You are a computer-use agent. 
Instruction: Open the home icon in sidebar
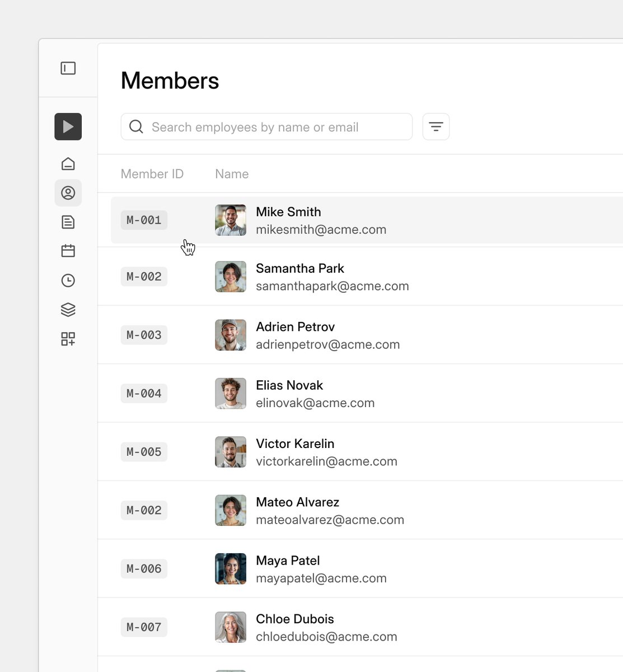(x=68, y=164)
